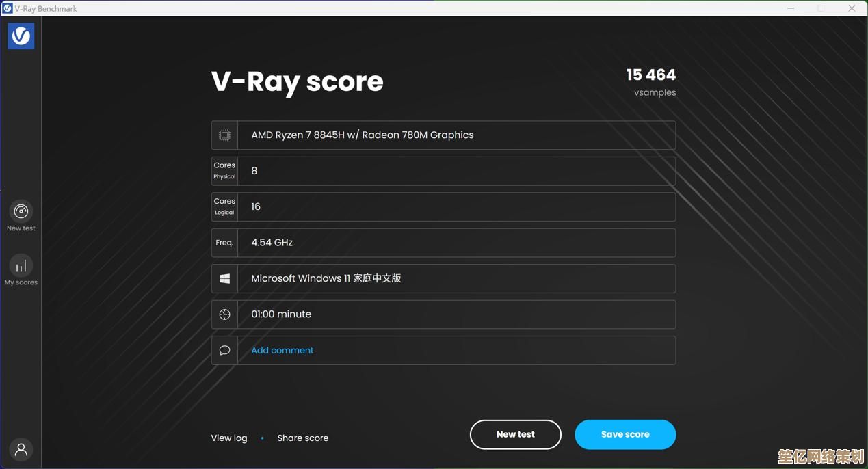Maximize the V-Ray Benchmark window
This screenshot has height=469, width=868.
(821, 8)
